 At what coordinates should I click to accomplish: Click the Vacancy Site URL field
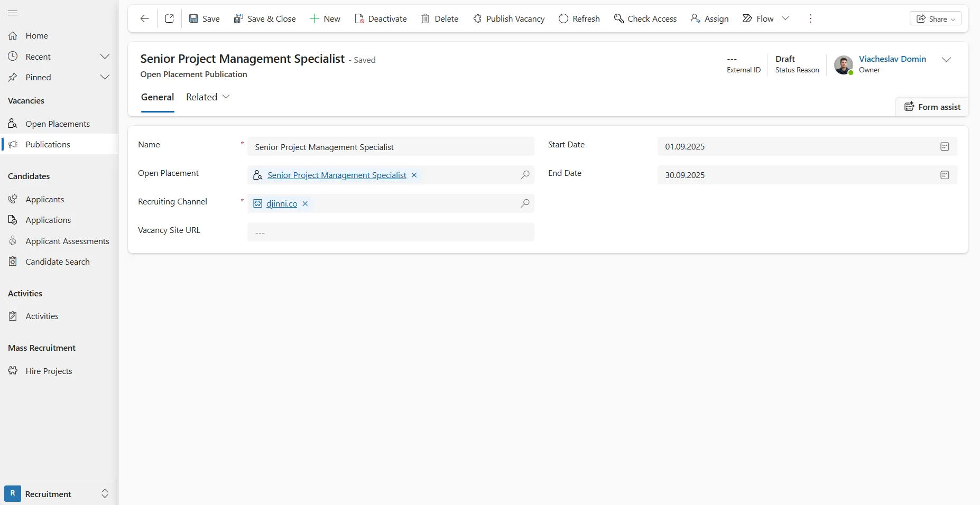(391, 232)
